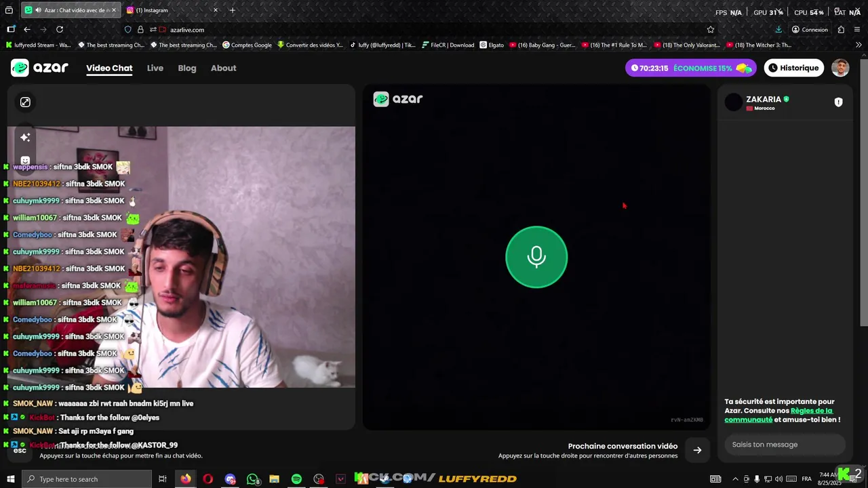This screenshot has height=488, width=868.
Task: Open the sparkle effects icon
Action: pos(25,138)
